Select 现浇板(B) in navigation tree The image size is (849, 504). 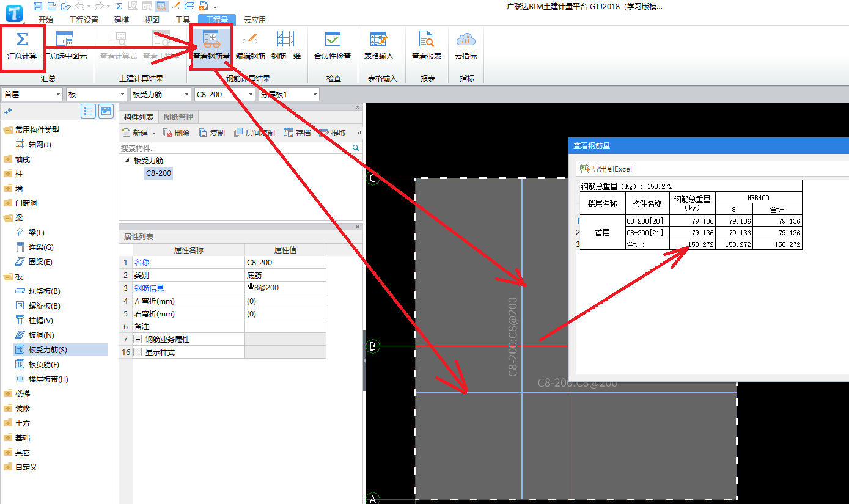point(44,291)
